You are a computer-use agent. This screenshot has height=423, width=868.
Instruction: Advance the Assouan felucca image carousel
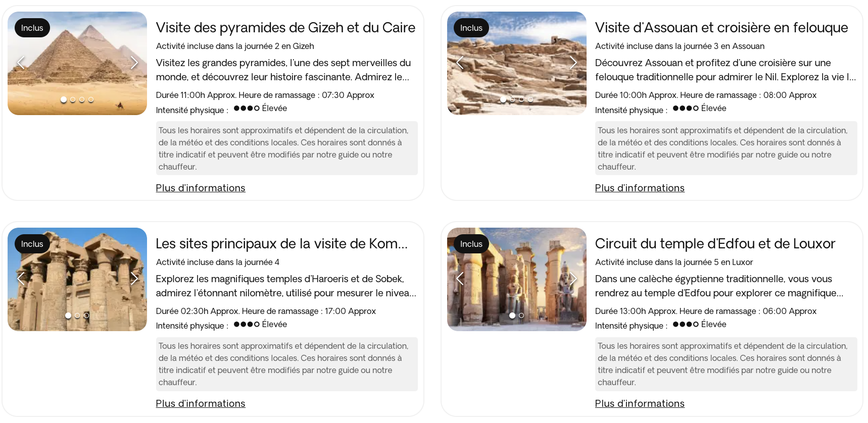point(573,63)
